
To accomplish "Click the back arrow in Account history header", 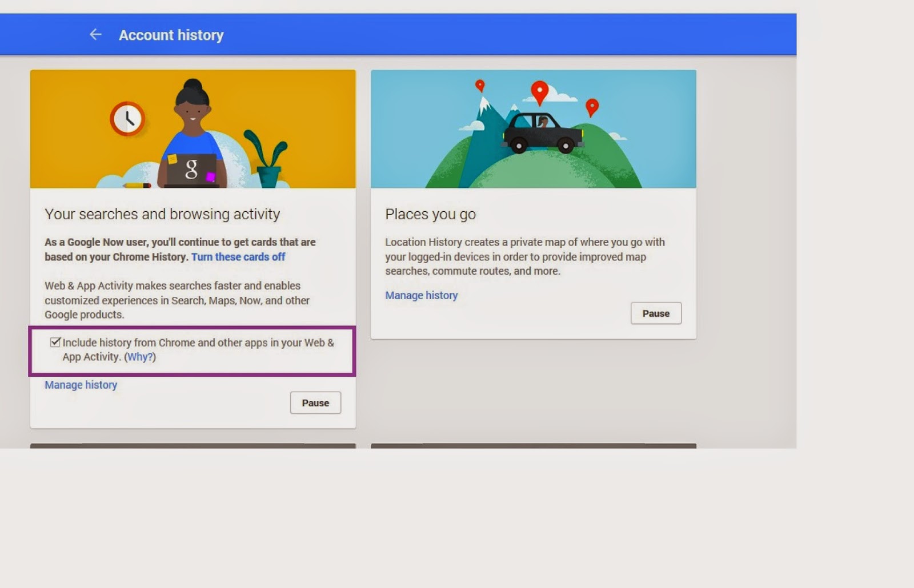I will pyautogui.click(x=95, y=35).
